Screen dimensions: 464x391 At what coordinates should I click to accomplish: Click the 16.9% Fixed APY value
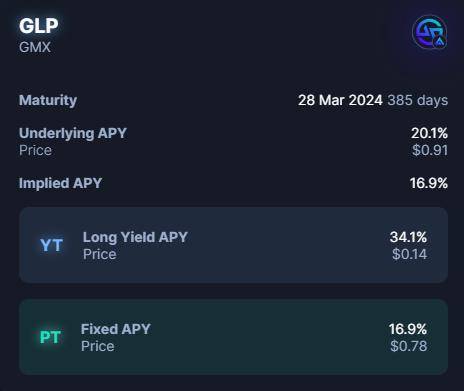click(x=408, y=329)
